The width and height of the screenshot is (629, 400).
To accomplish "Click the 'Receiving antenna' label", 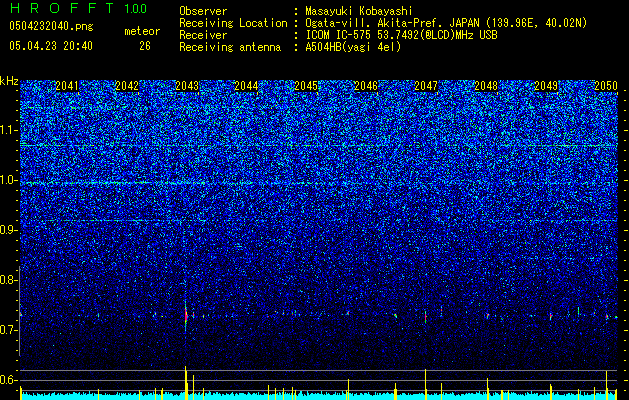I will coord(230,47).
